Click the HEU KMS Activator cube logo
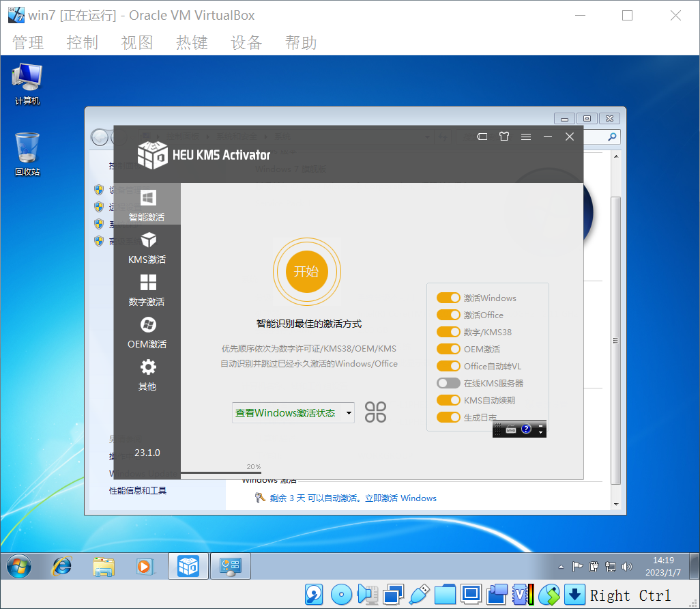700x609 pixels. coord(152,155)
